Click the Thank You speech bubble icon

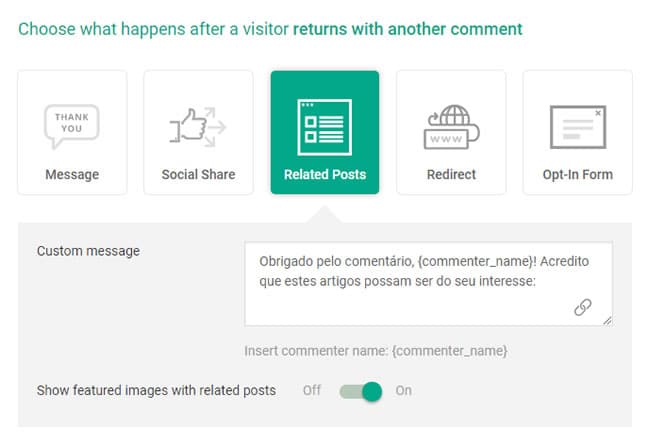pos(72,126)
